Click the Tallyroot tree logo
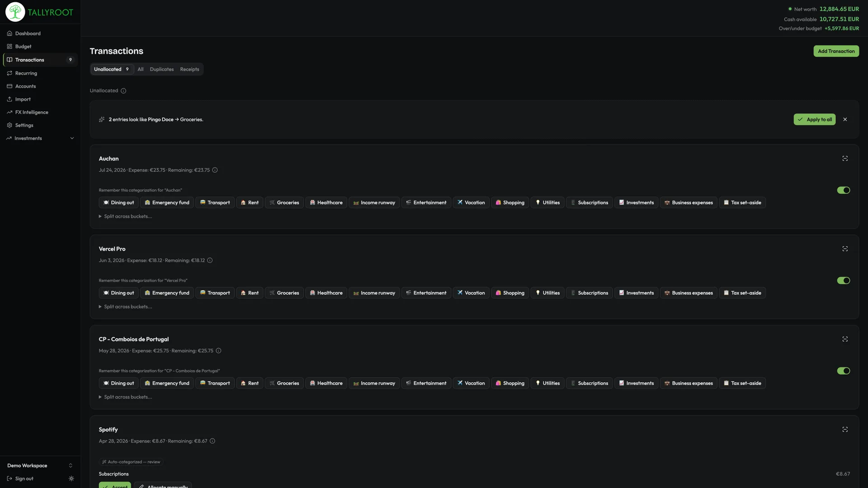 coord(15,12)
